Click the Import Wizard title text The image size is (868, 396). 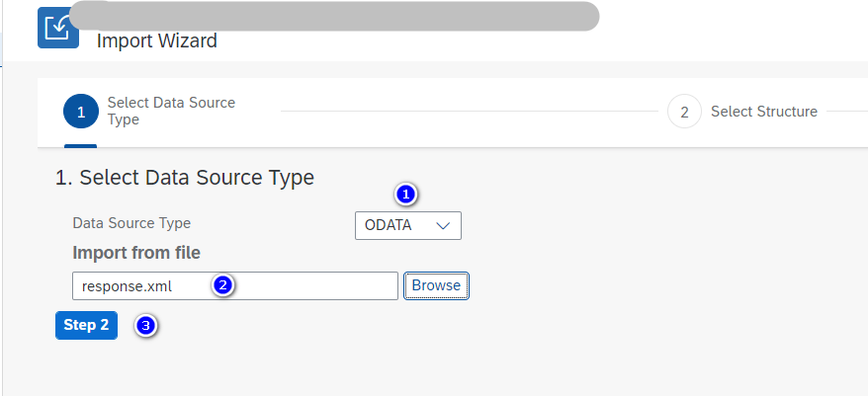click(x=157, y=41)
